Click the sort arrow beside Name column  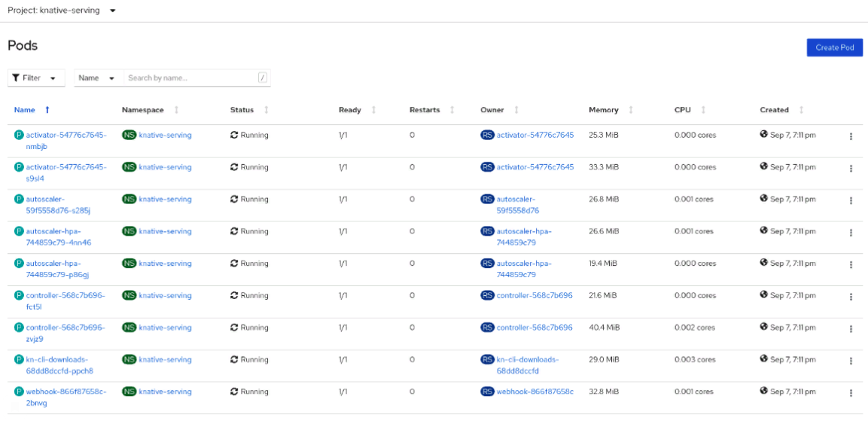click(47, 110)
